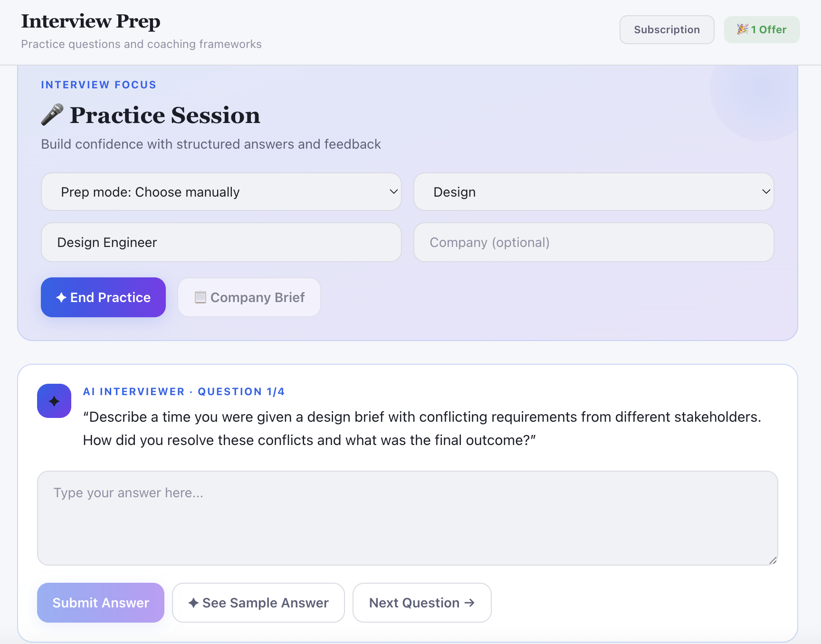Screen dimensions: 821x644
Task: Click the clipboard icon on Company Brief button
Action: coord(200,297)
